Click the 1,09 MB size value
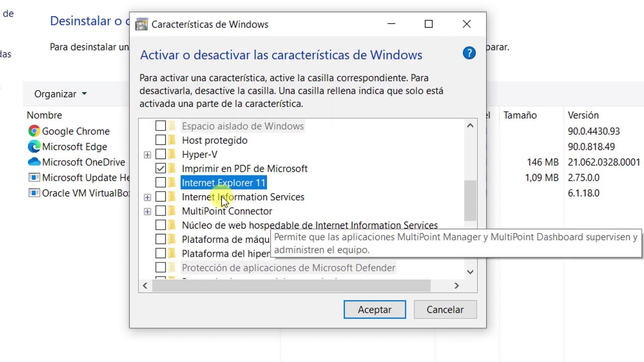The width and height of the screenshot is (644, 362). click(x=541, y=177)
